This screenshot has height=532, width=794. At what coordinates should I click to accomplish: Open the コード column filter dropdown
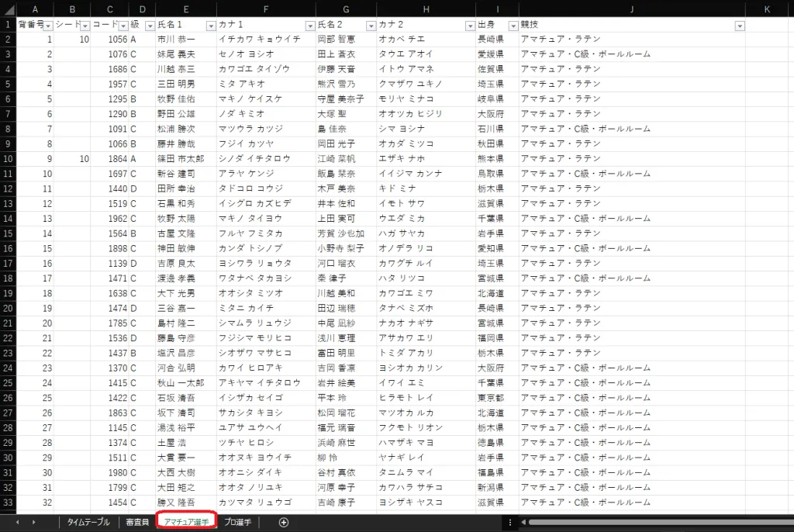122,26
